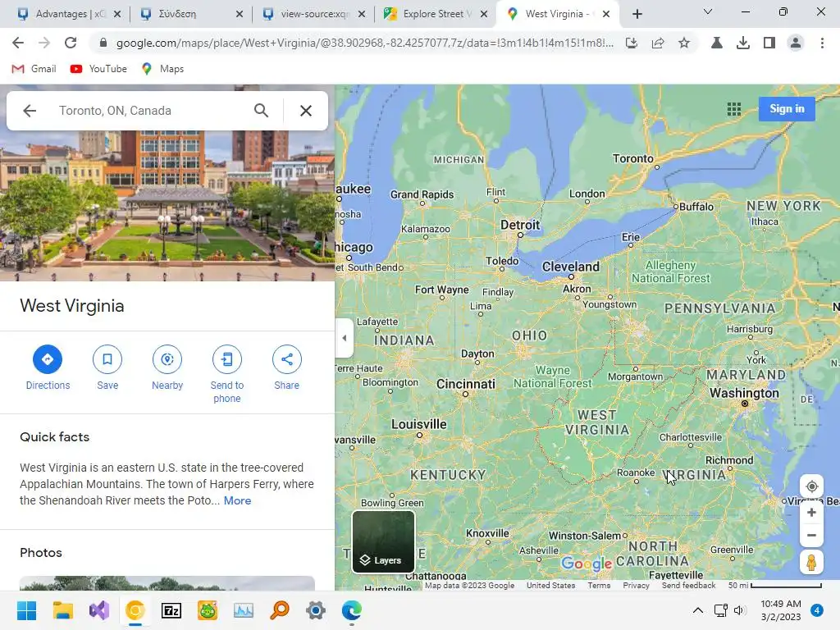This screenshot has height=630, width=840.
Task: Expand quick facts with More link
Action: [237, 500]
